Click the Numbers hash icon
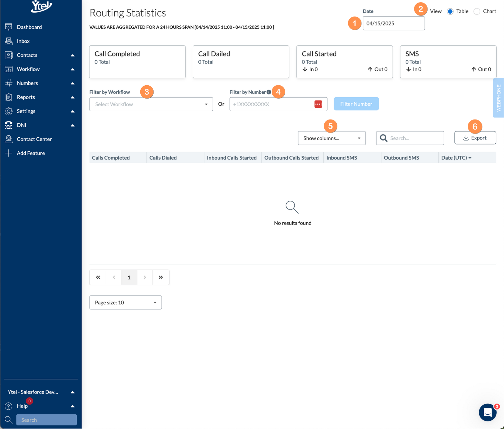The width and height of the screenshot is (504, 429). coord(9,83)
